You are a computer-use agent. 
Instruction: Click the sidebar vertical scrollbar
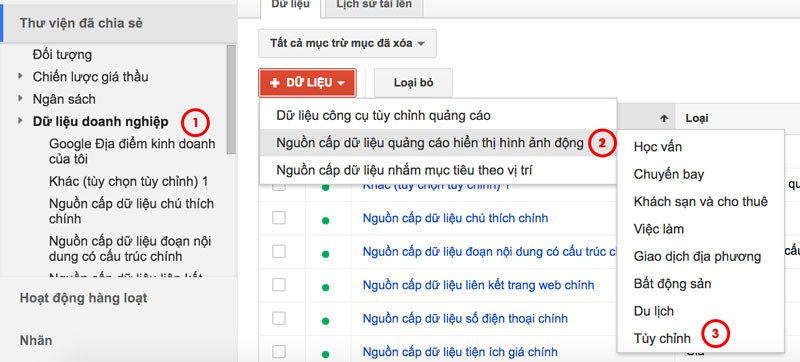(231, 100)
